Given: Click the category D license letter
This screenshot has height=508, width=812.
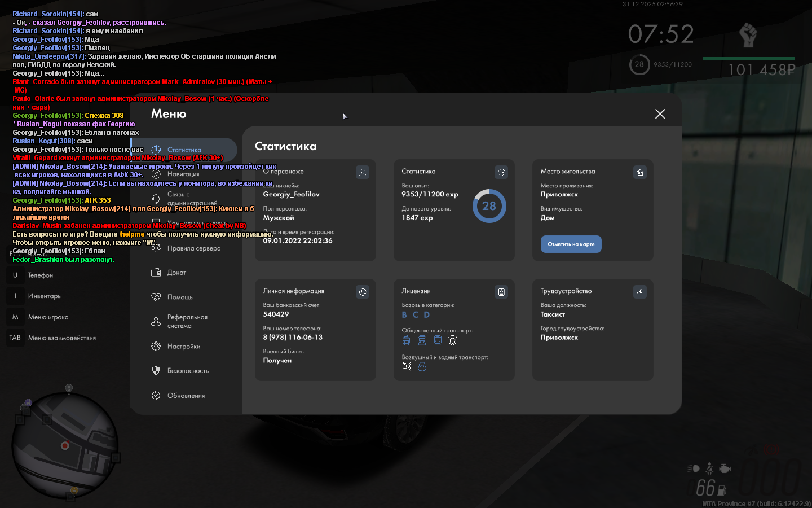Looking at the screenshot, I should [427, 315].
